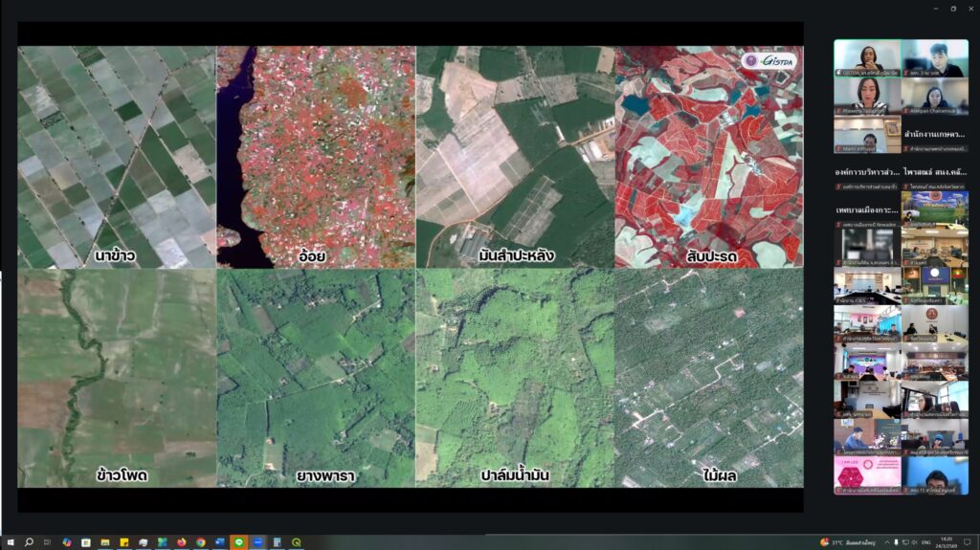Open Task View from the taskbar
The width and height of the screenshot is (980, 550).
click(x=48, y=542)
